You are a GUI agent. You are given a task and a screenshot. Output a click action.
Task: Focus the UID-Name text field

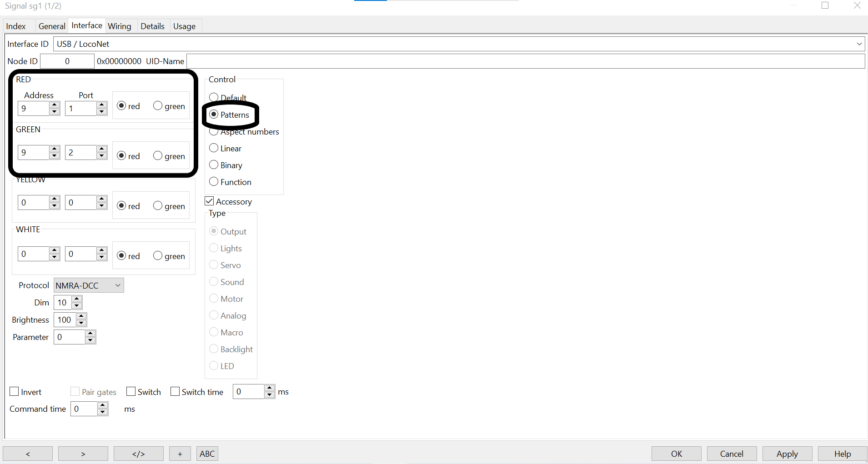click(526, 61)
